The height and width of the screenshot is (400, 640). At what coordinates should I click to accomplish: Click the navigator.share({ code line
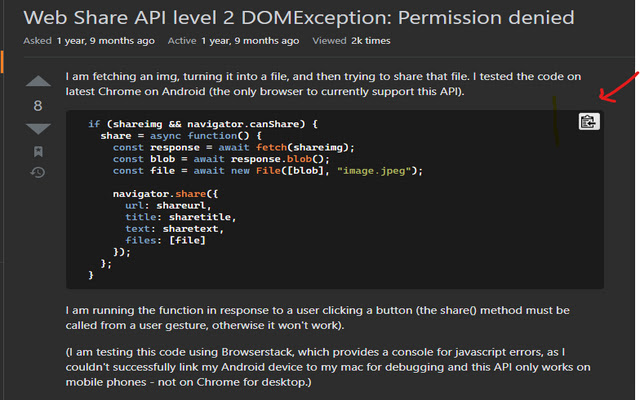165,194
